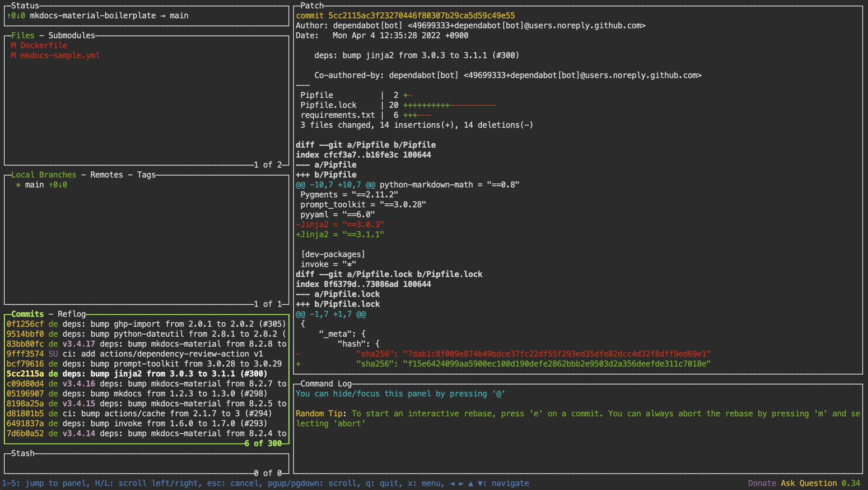Click the v3.4.17 tag label

tap(79, 344)
